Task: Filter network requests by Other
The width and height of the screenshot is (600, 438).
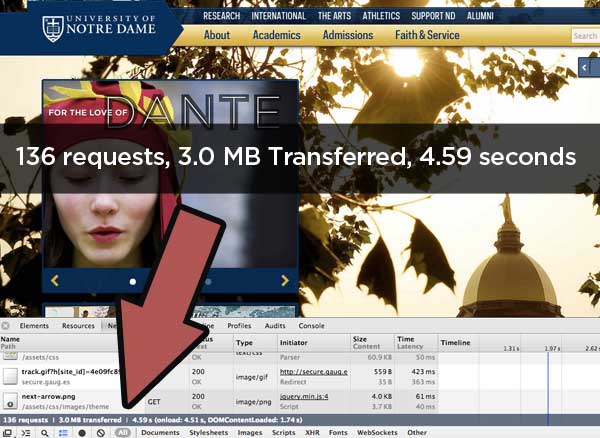Action: (417, 433)
